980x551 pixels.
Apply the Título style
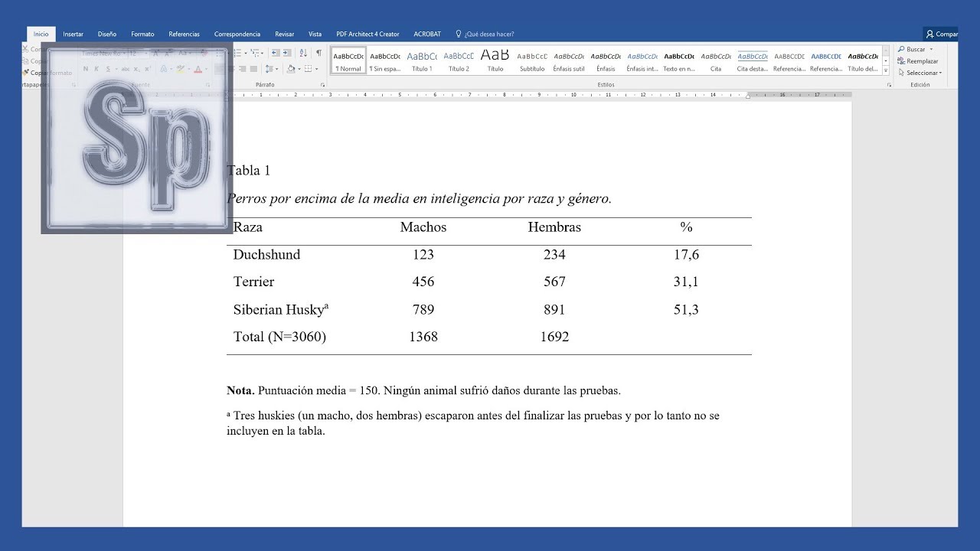point(495,60)
